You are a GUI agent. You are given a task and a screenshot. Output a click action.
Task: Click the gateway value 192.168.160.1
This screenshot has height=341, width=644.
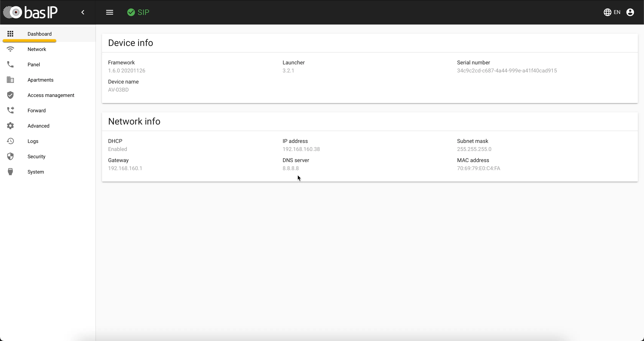click(125, 168)
